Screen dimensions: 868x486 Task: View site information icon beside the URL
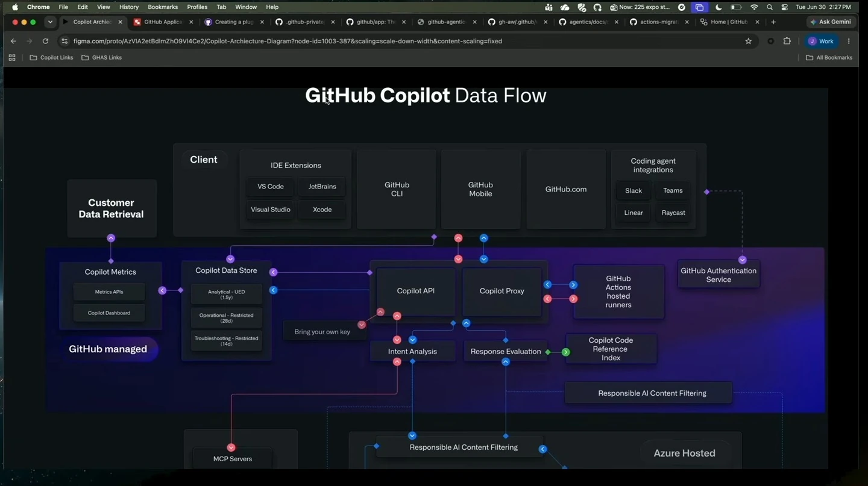(x=64, y=41)
